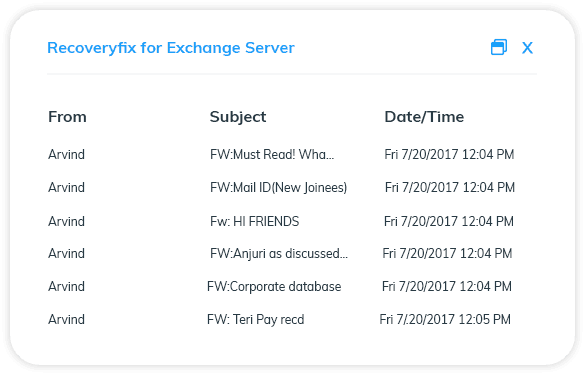Click the date of the Must Read email
Viewport: 585px width, 375px height.
[449, 154]
